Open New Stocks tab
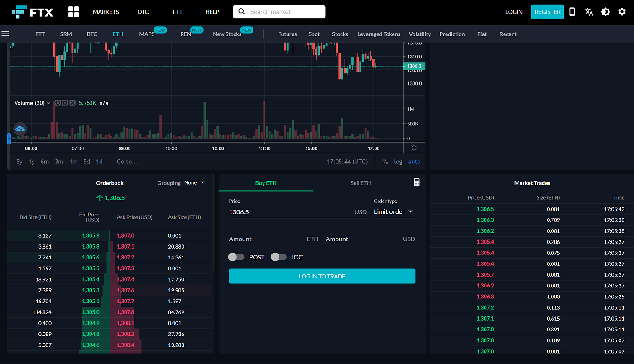 point(227,34)
